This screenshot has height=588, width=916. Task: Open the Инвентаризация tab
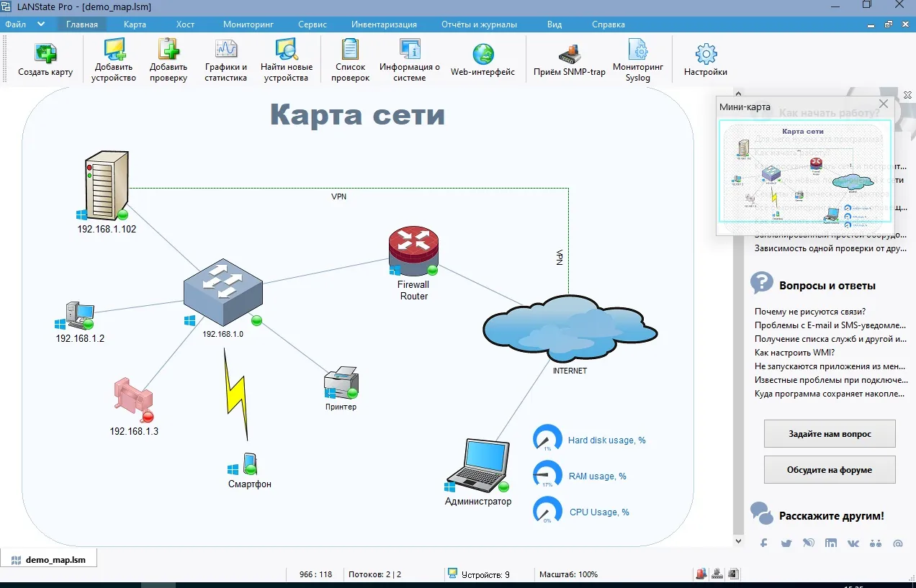pyautogui.click(x=384, y=24)
